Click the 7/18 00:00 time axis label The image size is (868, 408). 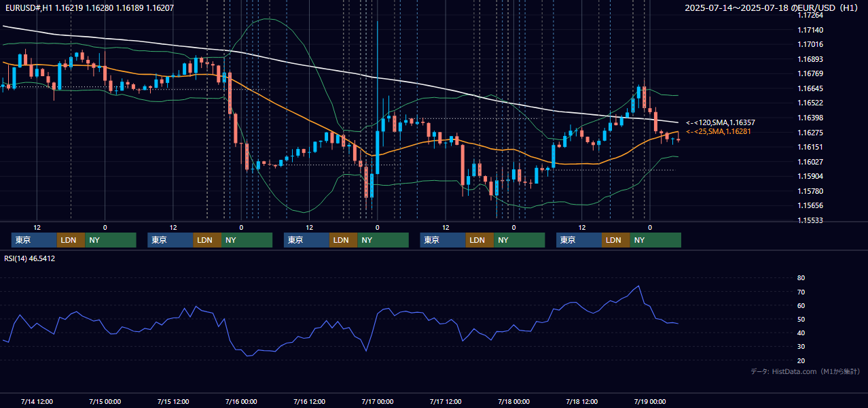(513, 401)
